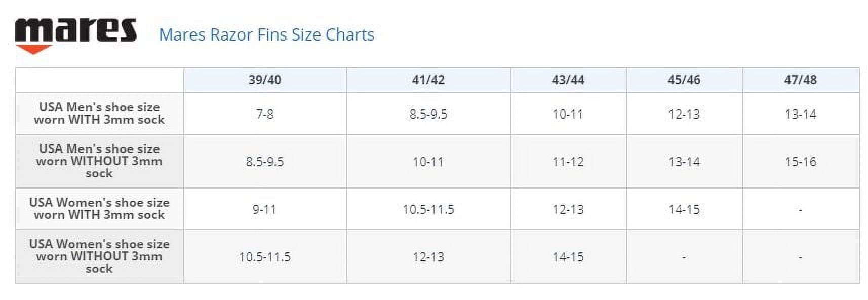
Task: Click USA Women's WITHOUT 3mm sock row label
Action: 99,256
